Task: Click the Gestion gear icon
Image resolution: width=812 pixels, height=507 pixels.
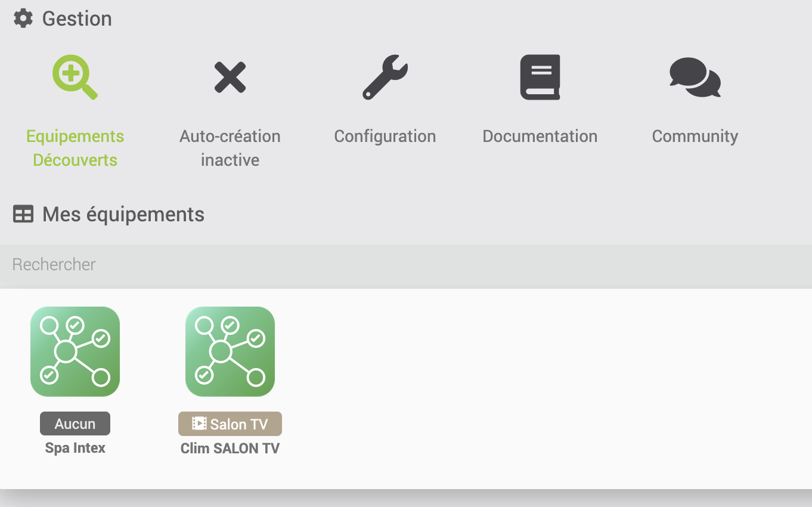Action: (x=23, y=18)
